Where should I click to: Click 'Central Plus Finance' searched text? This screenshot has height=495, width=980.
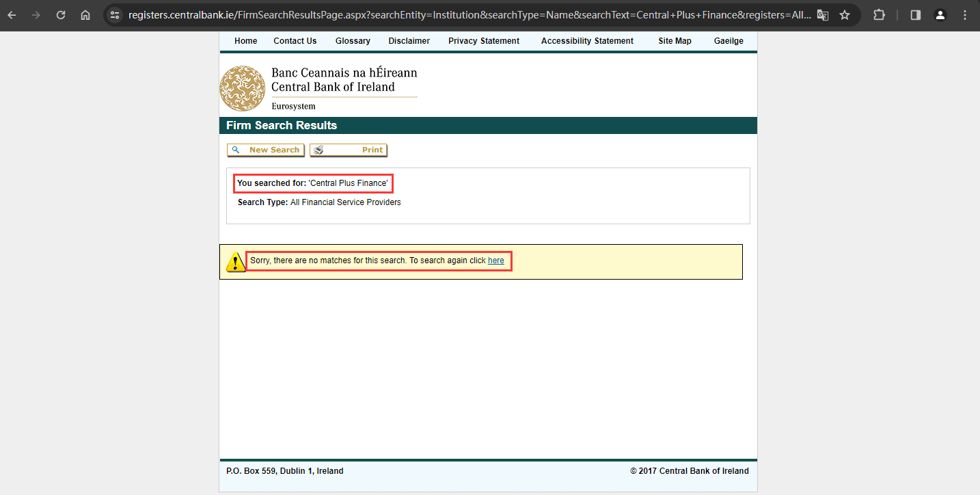349,183
